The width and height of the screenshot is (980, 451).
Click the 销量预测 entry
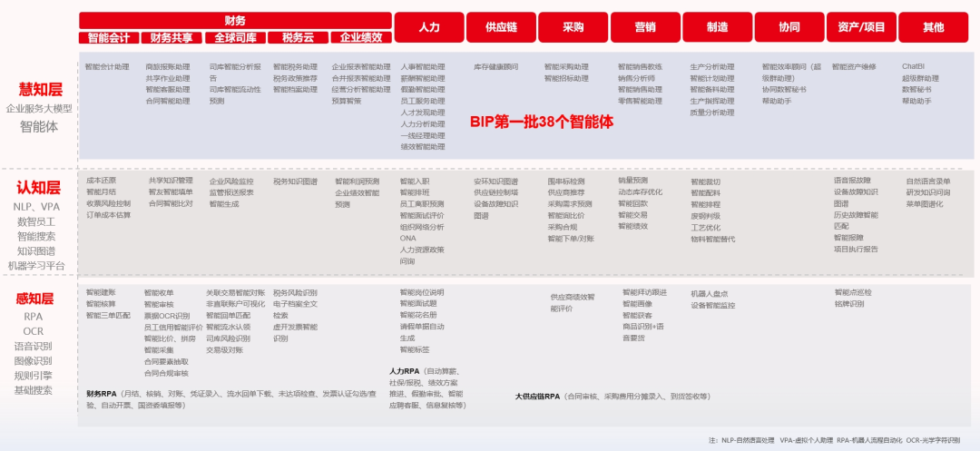click(x=633, y=181)
